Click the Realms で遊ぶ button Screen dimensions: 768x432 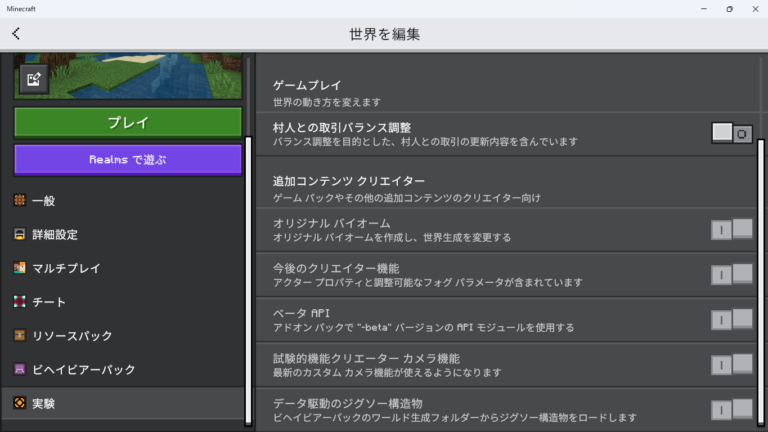click(128, 159)
